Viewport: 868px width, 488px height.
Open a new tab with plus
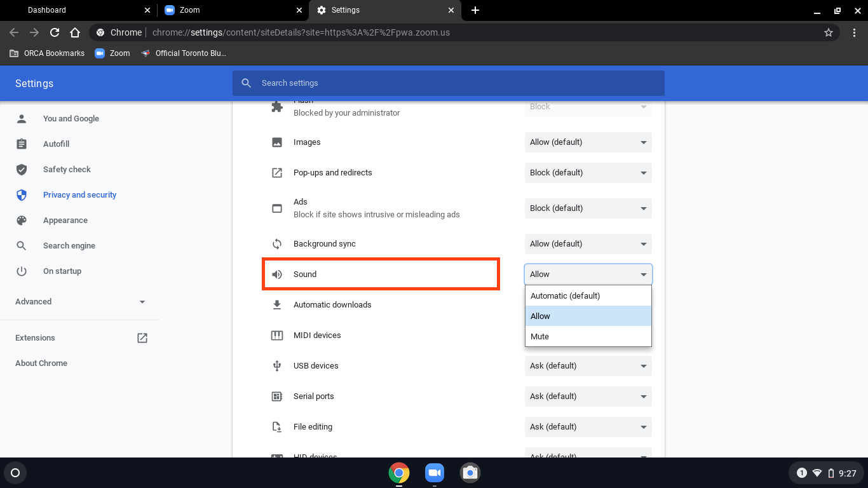(x=475, y=10)
